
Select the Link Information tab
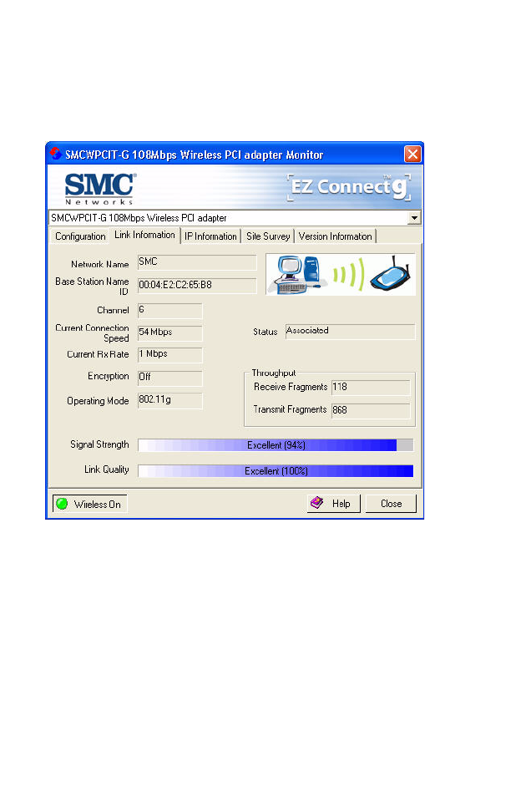click(x=144, y=235)
